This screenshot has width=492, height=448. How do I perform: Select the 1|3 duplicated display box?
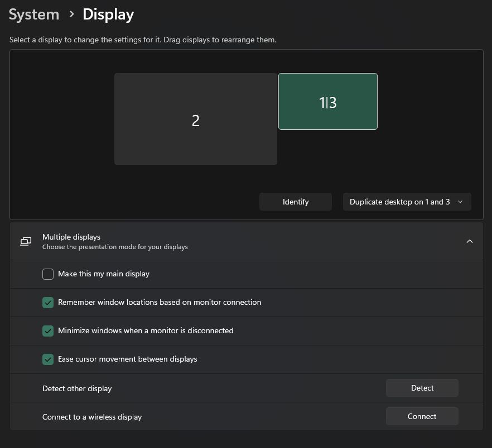tap(328, 101)
